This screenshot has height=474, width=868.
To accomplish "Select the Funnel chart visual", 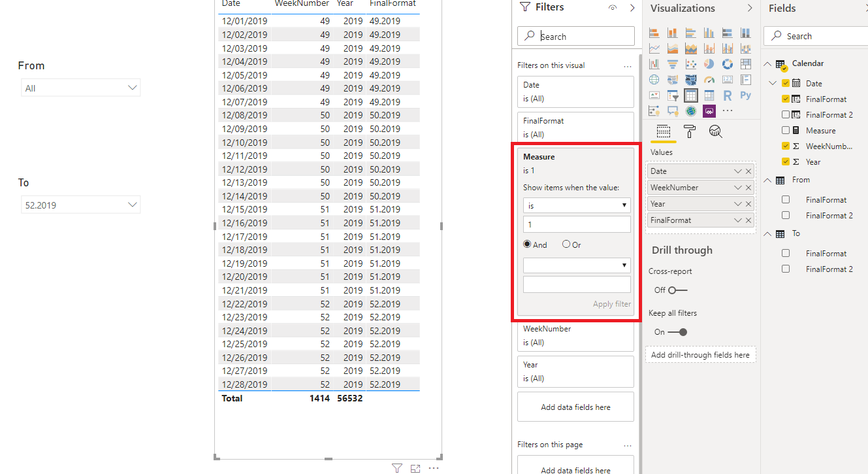I will click(672, 64).
